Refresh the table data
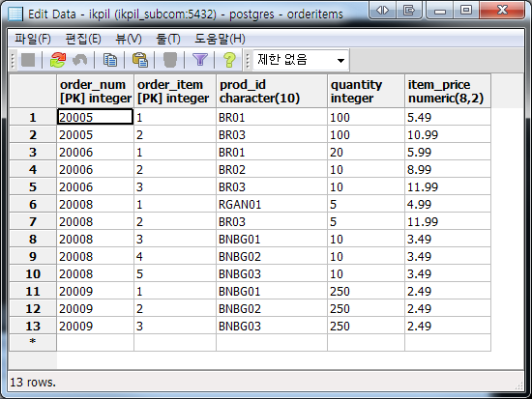Image resolution: width=532 pixels, height=399 pixels. [58, 60]
